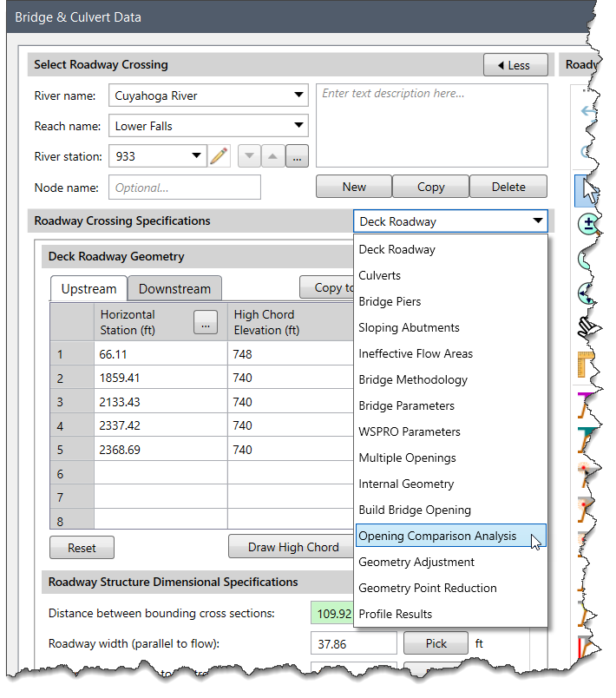616x698 pixels.
Task: Select row header 6 in table
Action: 72,473
